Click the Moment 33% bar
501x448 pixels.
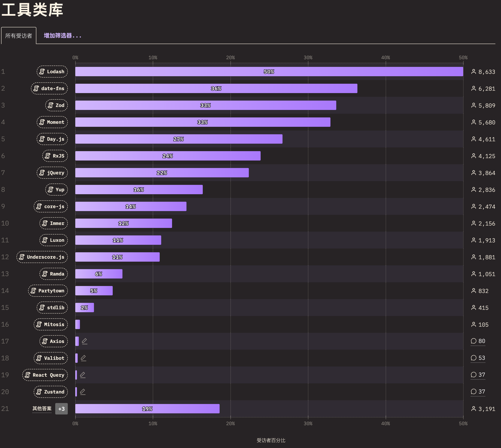pyautogui.click(x=203, y=122)
